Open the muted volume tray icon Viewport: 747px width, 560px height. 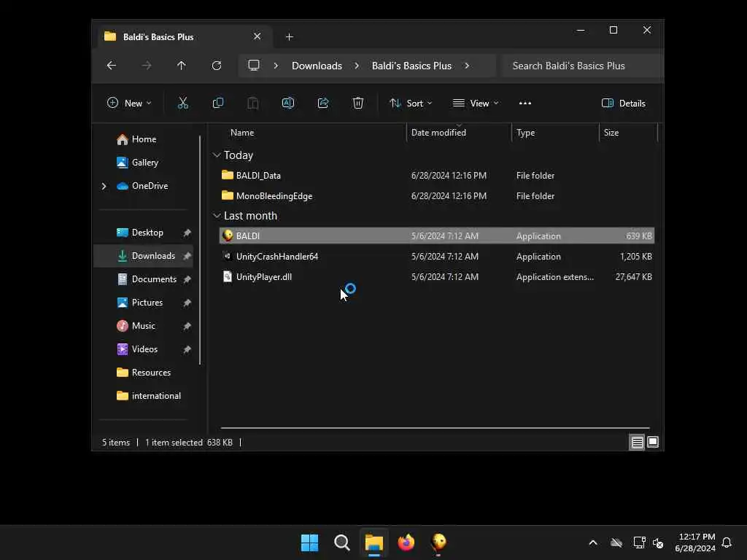tap(659, 542)
